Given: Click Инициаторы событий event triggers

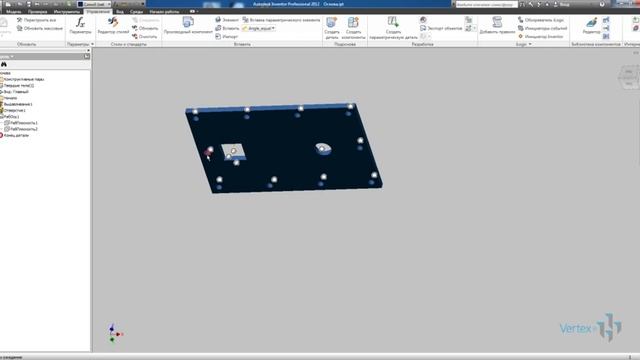Looking at the screenshot, I should (x=542, y=28).
